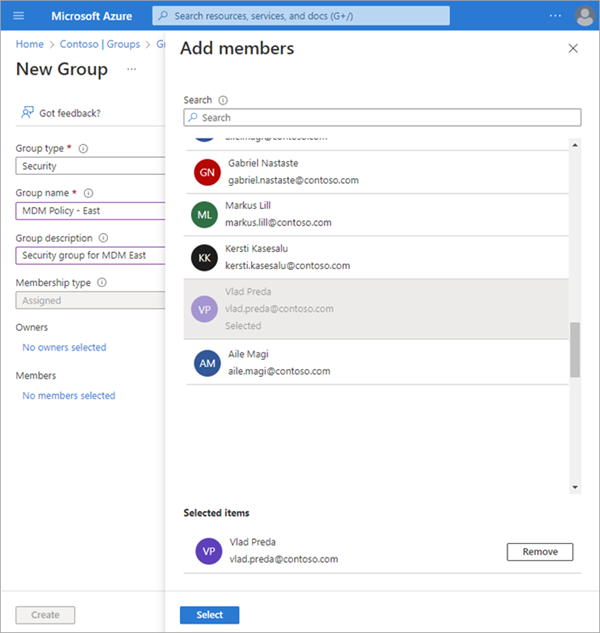This screenshot has width=600, height=633.
Task: Open New Group more options ellipsis
Action: tap(131, 70)
